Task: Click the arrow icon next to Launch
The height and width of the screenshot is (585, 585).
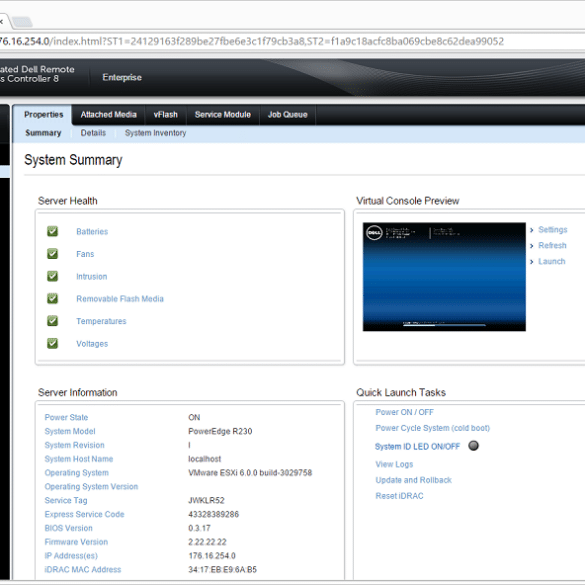Action: pos(531,262)
